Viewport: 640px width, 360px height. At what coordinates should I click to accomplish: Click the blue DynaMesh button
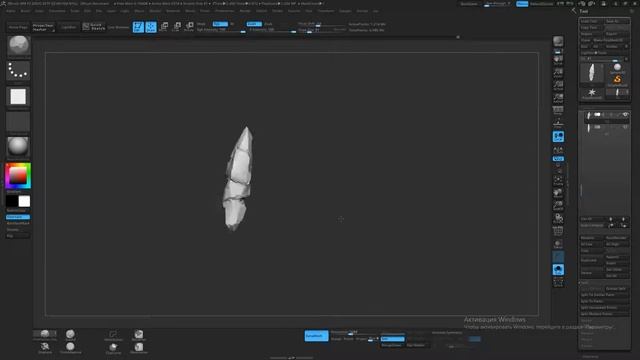click(316, 336)
